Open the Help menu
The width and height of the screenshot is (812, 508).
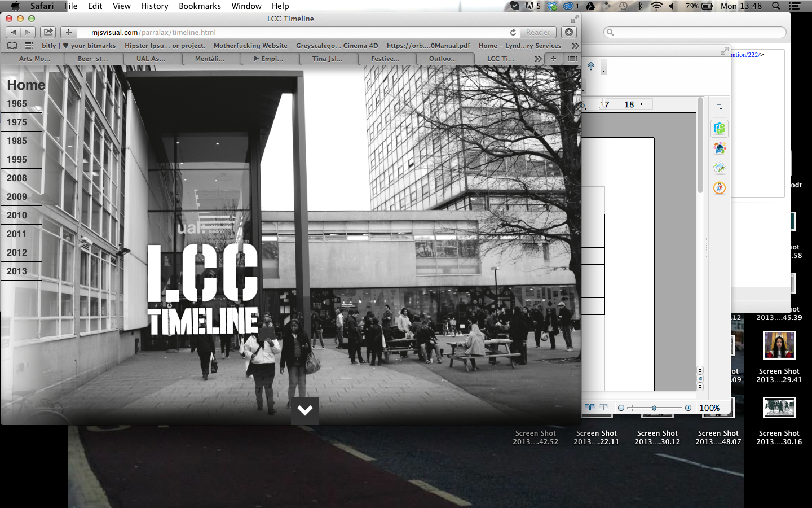coord(280,6)
